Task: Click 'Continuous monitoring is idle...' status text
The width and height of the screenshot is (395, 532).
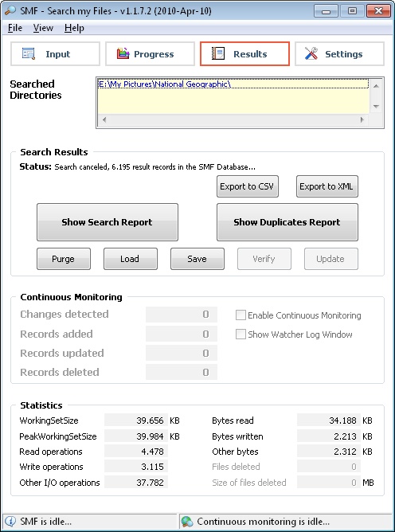Action: coord(263,521)
